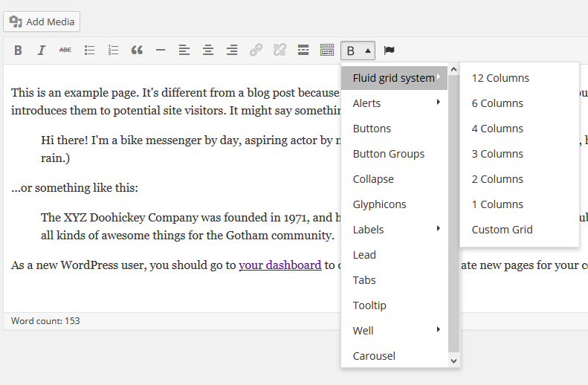Select 12 Columns grid option
Image resolution: width=588 pixels, height=385 pixels.
pyautogui.click(x=520, y=78)
